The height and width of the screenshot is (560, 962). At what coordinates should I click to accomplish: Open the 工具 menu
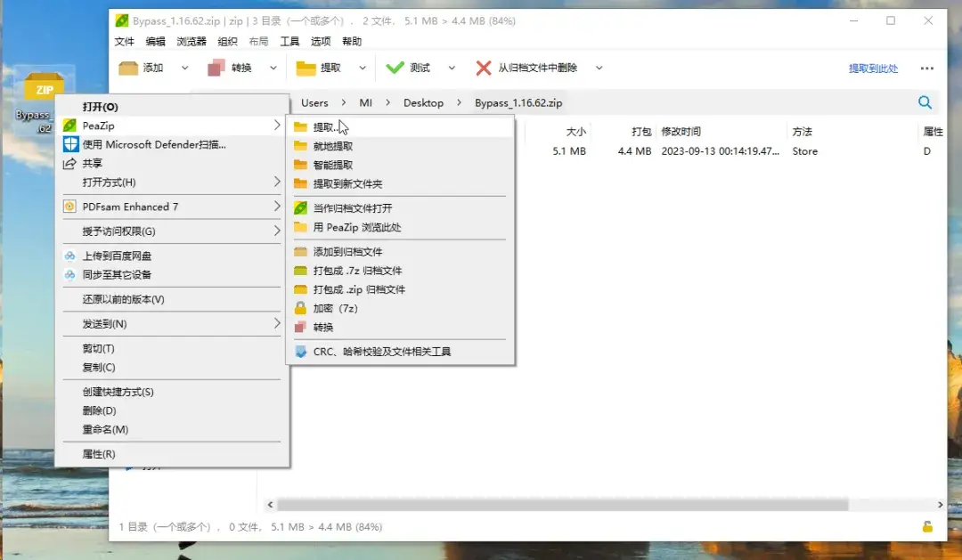click(289, 41)
